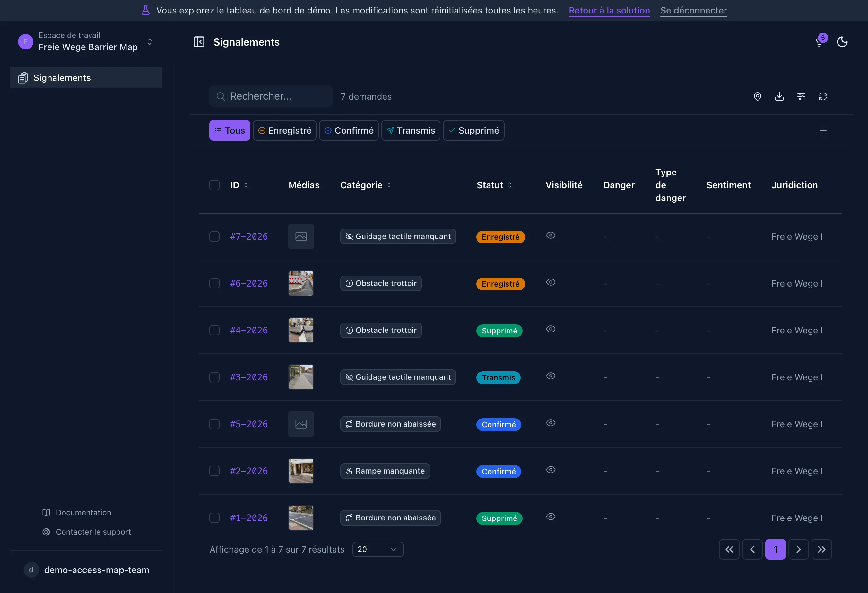Refresh the requests list
Viewport: 868px width, 593px height.
(823, 96)
